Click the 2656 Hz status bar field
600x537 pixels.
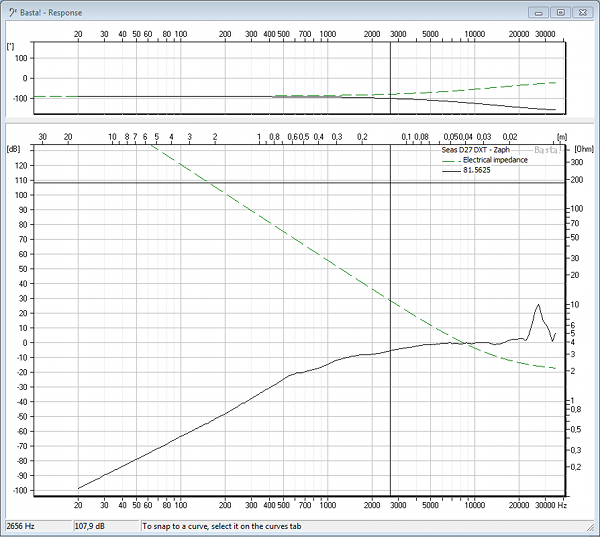point(35,525)
